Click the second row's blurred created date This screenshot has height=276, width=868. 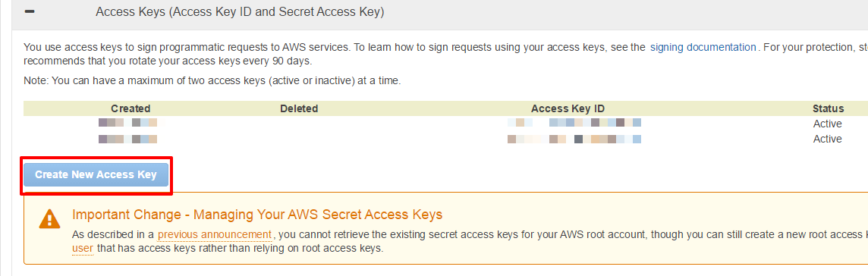pyautogui.click(x=128, y=140)
